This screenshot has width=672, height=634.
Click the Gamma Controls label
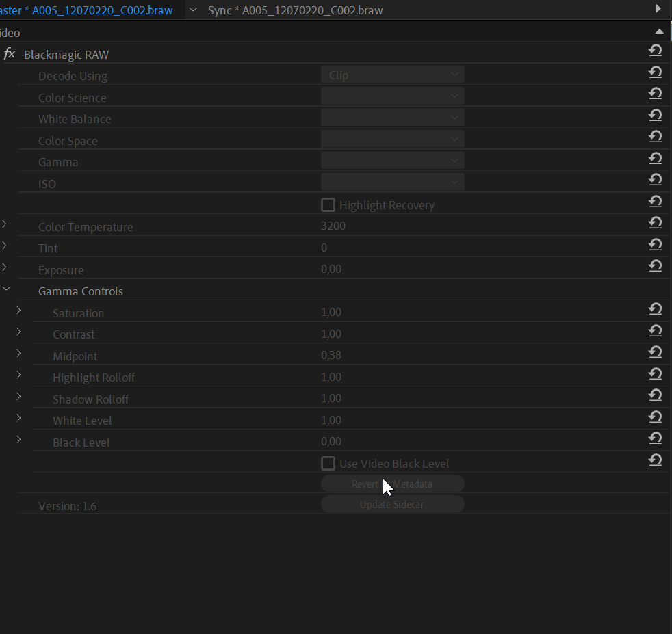point(81,291)
